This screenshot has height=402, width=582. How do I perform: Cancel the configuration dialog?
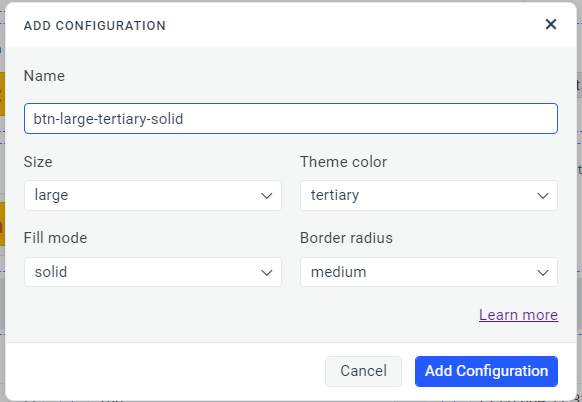(x=363, y=371)
